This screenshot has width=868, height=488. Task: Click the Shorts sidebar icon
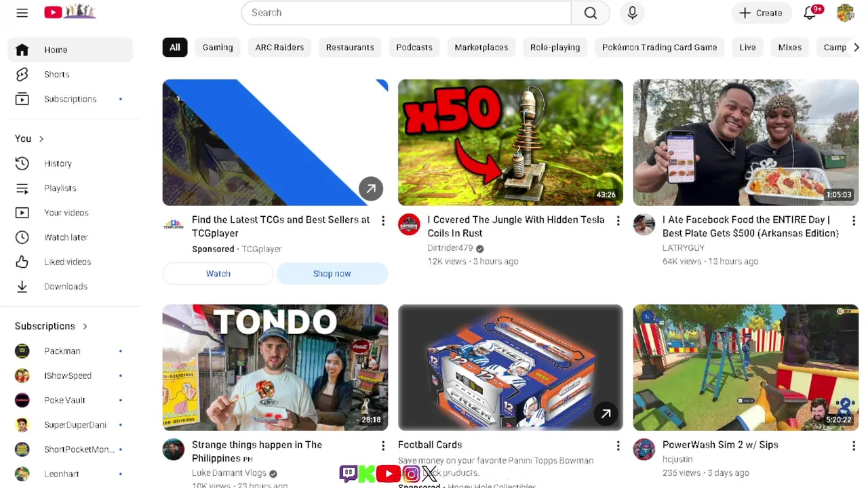pyautogui.click(x=22, y=75)
